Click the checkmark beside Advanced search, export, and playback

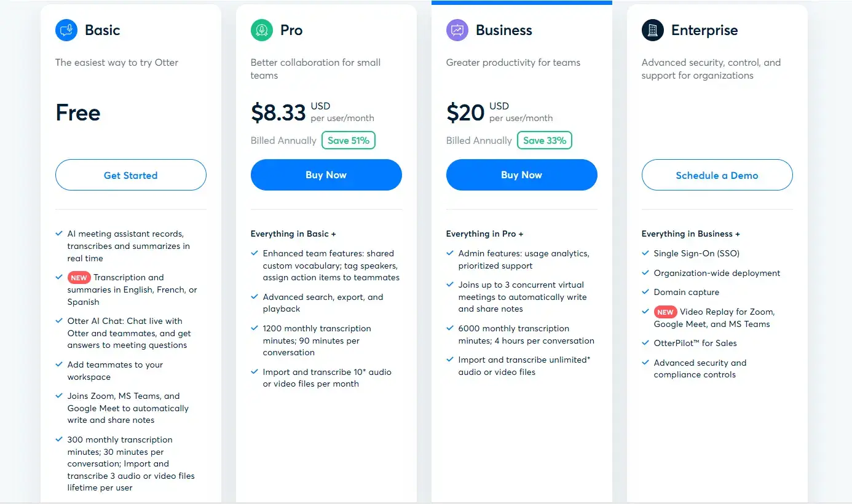[x=254, y=297]
